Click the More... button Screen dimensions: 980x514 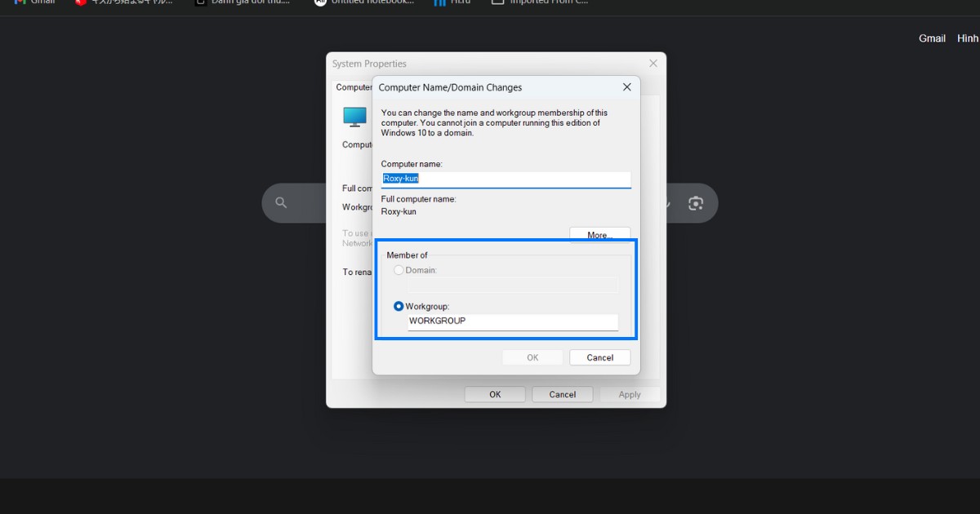(x=599, y=235)
